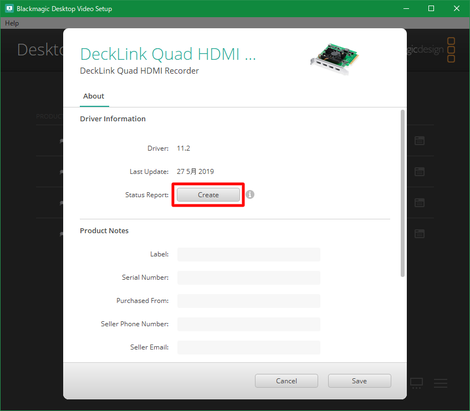This screenshot has height=411, width=470.
Task: Click the Blackmagicdesign logo squares
Action: pos(451,50)
